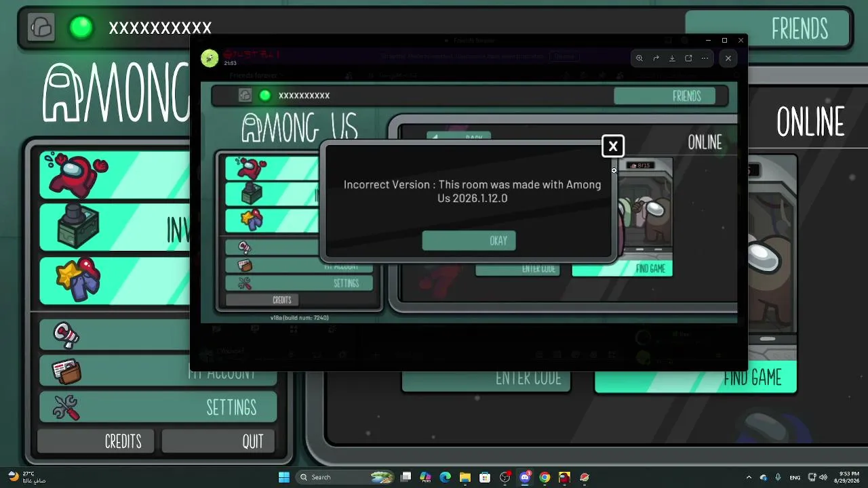Screen dimensions: 868x488
Task: Click FIND GAME in the game window
Action: click(x=696, y=378)
